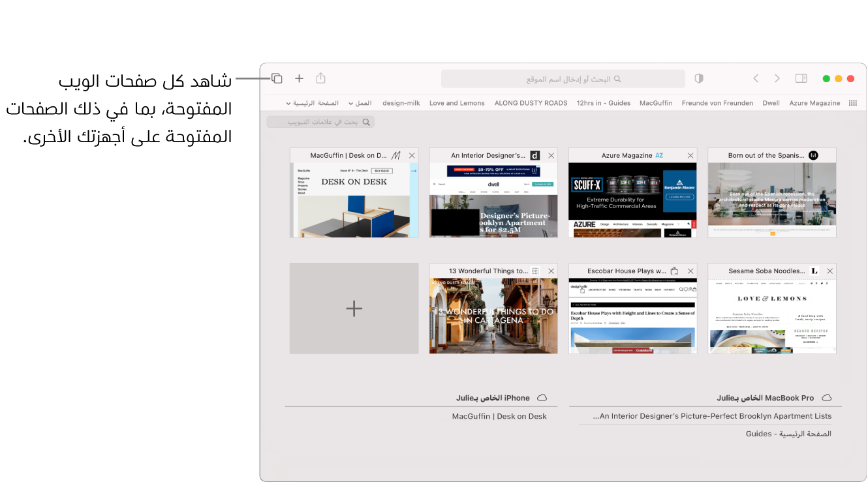
Task: Click favicon on 13 Wonderful Things tab
Action: [535, 271]
